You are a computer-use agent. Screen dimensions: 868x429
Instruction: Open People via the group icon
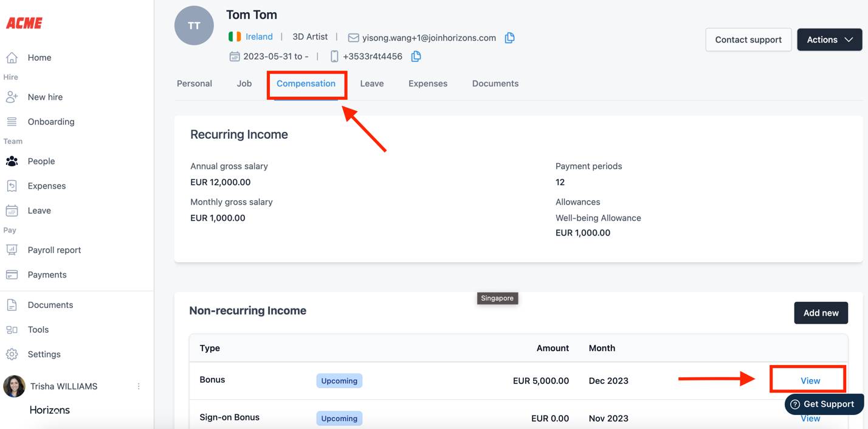pos(12,161)
